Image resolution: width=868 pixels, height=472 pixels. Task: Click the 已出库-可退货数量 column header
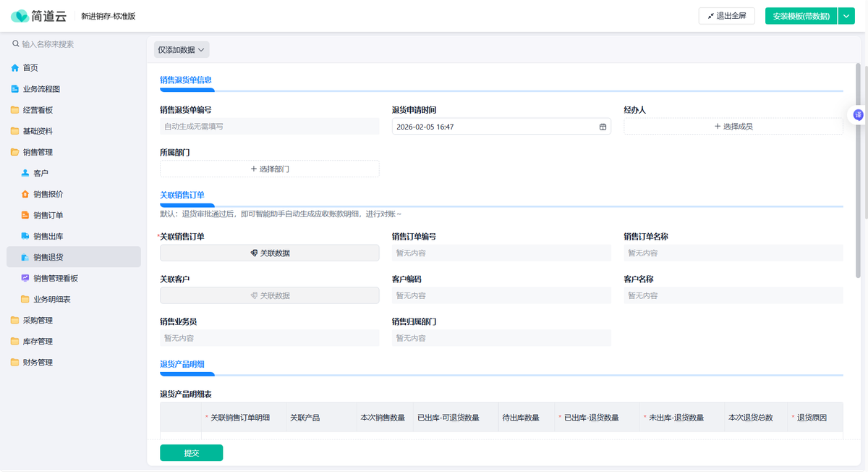pyautogui.click(x=455, y=418)
